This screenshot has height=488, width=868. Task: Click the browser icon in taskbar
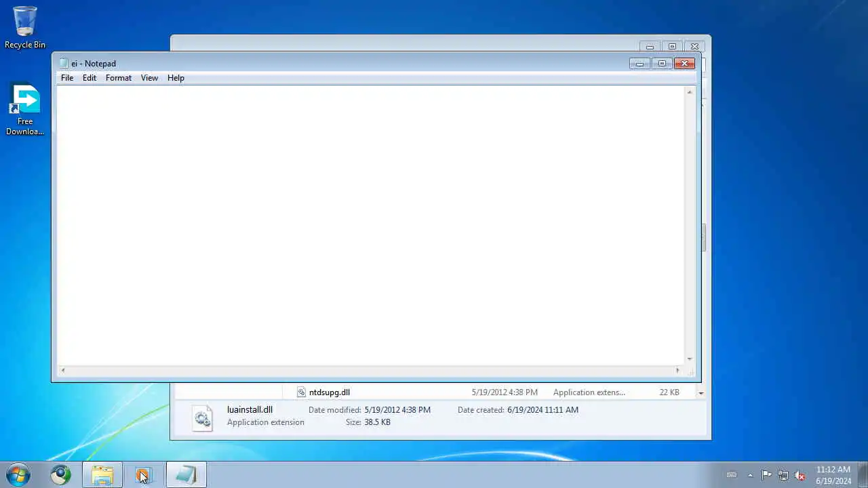60,475
